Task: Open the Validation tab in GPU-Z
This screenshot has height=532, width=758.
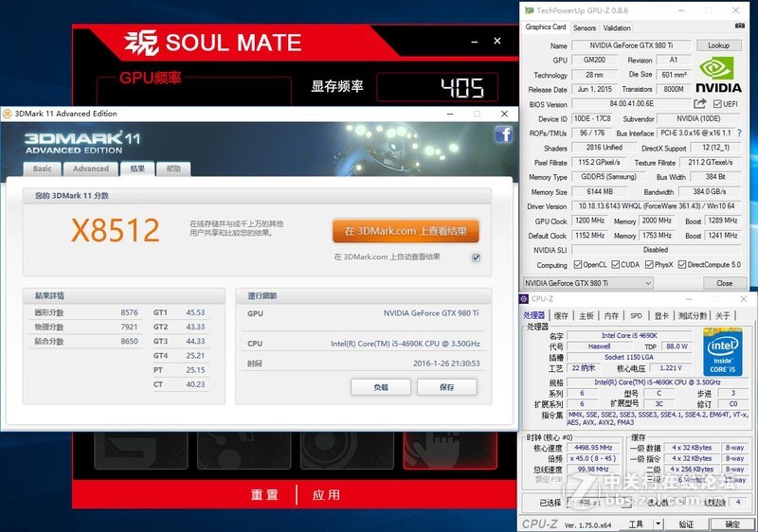Action: (x=617, y=28)
